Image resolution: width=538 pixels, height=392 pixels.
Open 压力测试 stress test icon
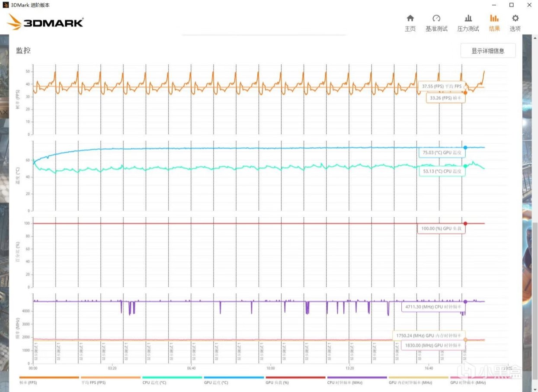pyautogui.click(x=468, y=23)
